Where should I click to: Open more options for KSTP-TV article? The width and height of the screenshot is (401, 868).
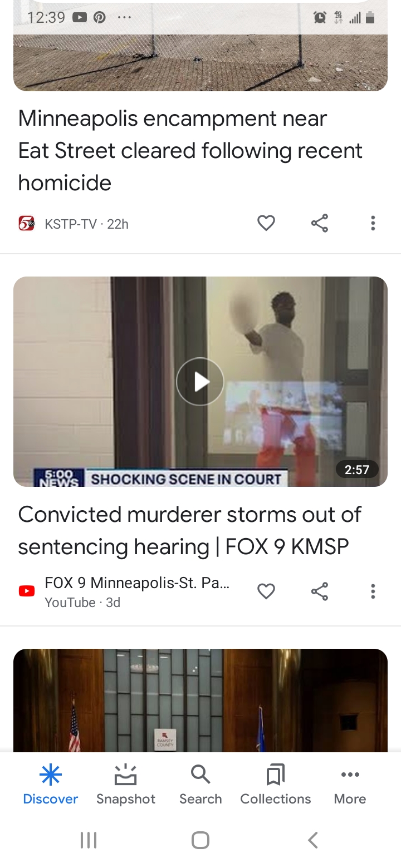tap(373, 223)
